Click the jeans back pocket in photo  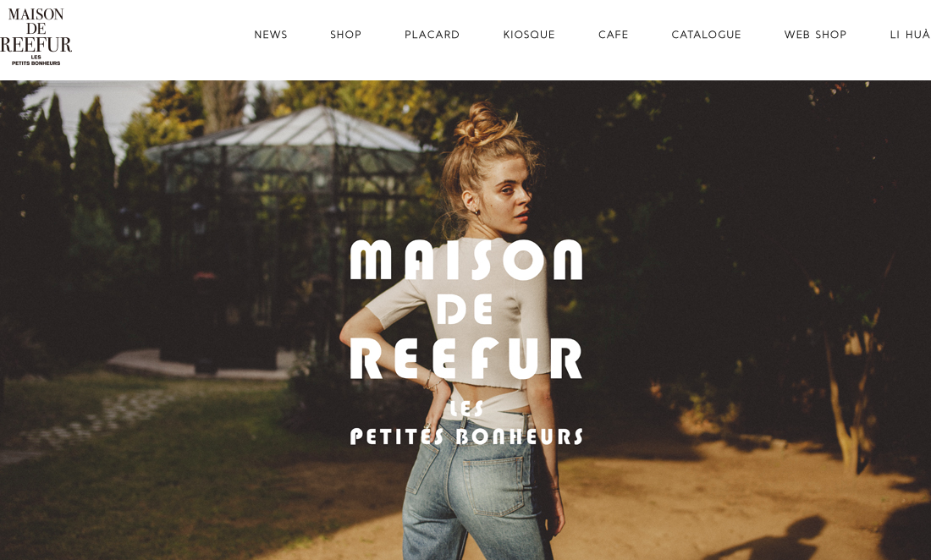(x=494, y=486)
